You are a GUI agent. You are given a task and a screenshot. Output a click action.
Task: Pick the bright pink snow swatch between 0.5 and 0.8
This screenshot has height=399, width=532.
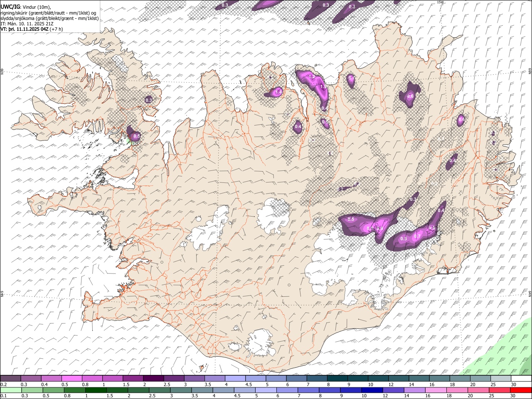[x=71, y=379]
